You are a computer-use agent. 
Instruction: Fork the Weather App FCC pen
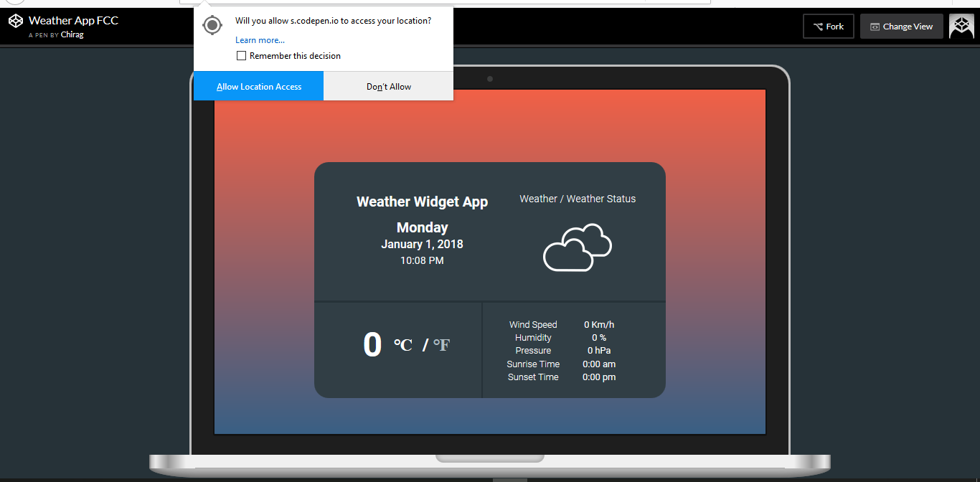click(829, 26)
